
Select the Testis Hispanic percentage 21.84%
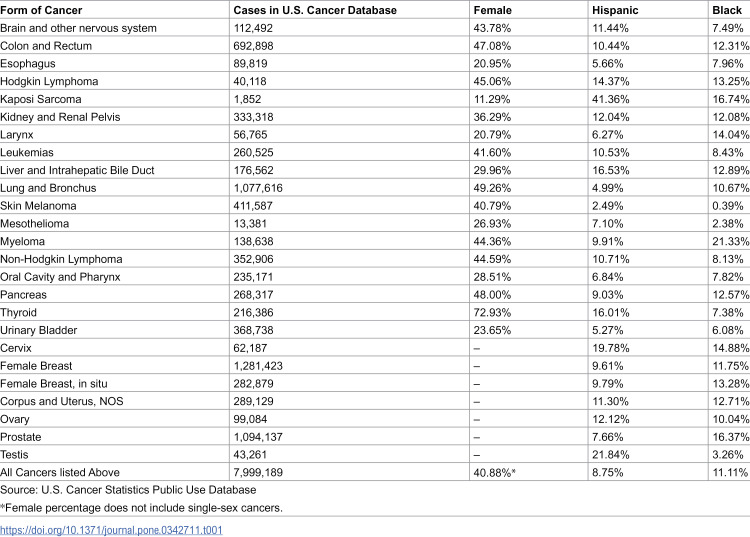click(x=610, y=454)
